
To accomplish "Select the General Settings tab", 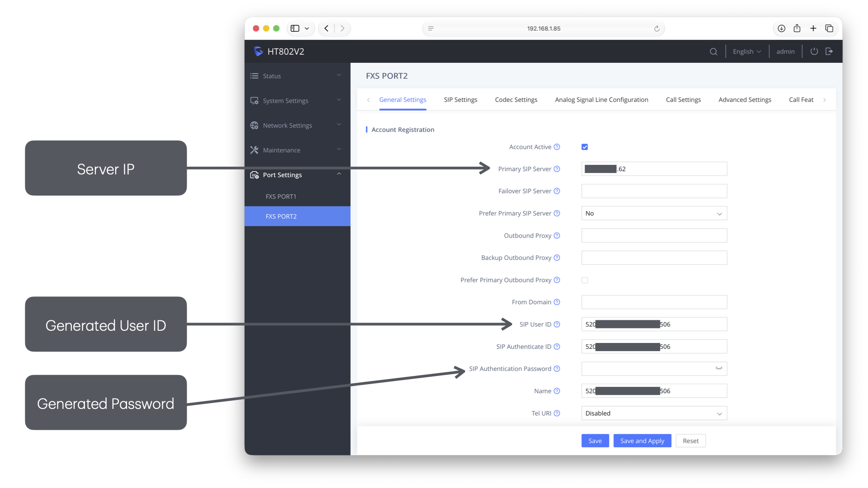I will (402, 100).
